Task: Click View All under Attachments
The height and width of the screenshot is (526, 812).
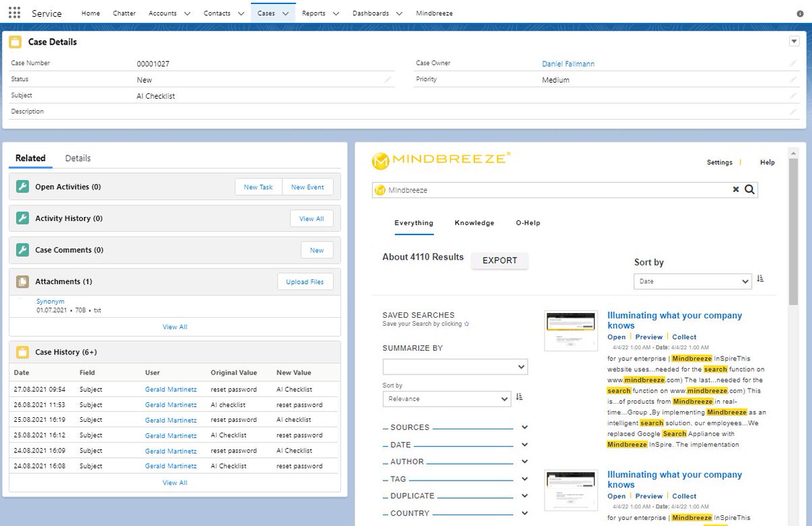Action: click(175, 327)
